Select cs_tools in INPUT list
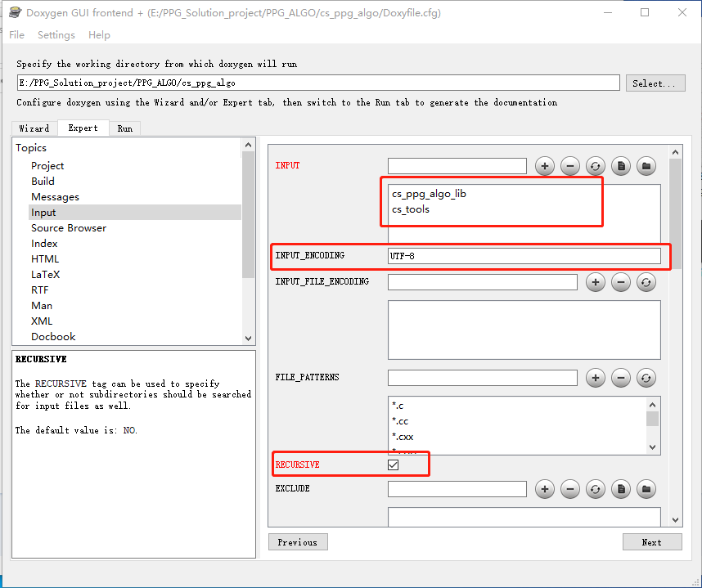Viewport: 702px width, 588px height. [x=411, y=209]
